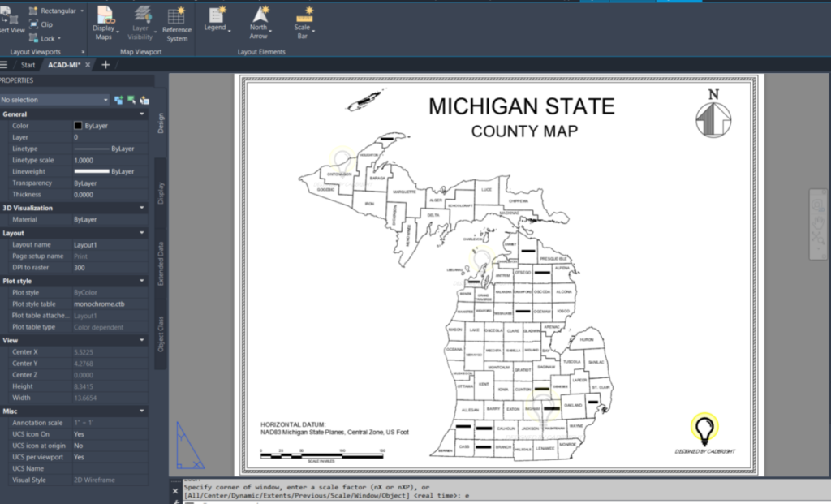The width and height of the screenshot is (831, 504).
Task: Click the DPI to raster value field
Action: click(x=110, y=268)
